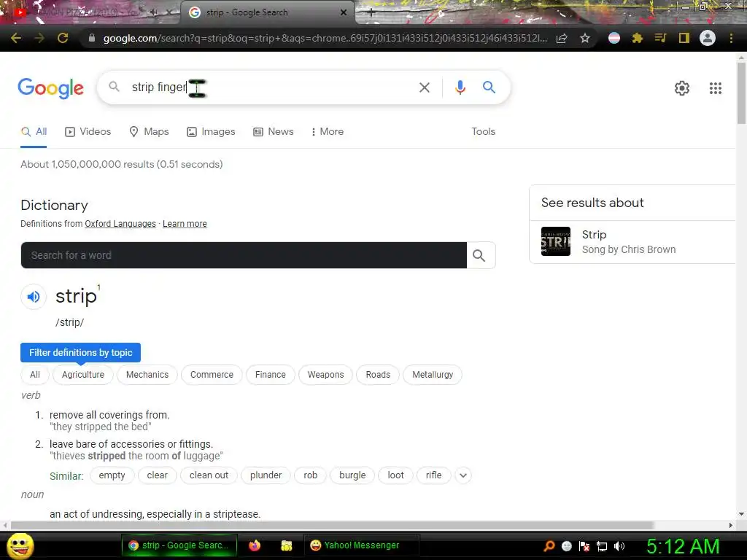Filter definitions by Roads
The height and width of the screenshot is (560, 747).
pyautogui.click(x=378, y=375)
